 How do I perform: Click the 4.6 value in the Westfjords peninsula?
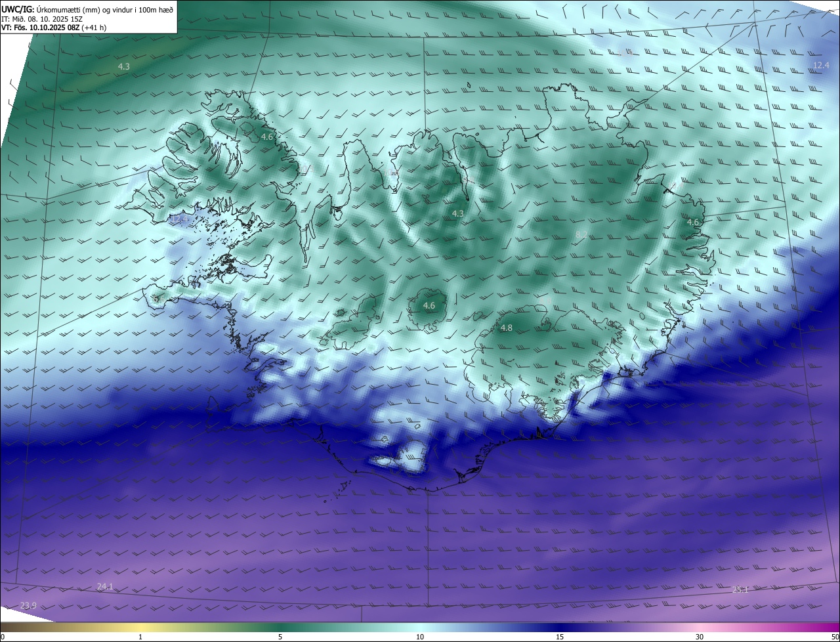click(266, 137)
